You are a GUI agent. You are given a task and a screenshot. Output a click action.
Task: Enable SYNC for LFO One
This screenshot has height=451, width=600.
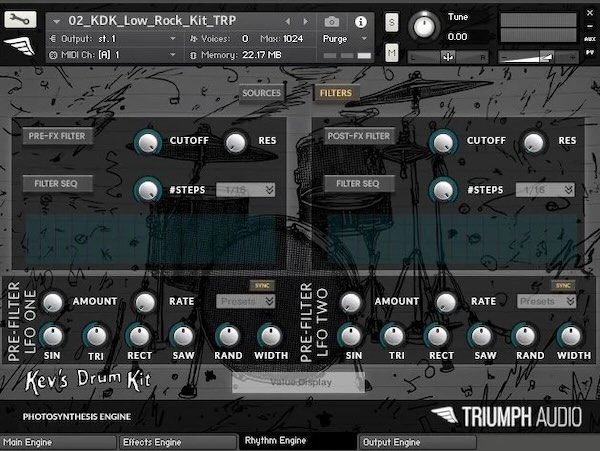262,285
